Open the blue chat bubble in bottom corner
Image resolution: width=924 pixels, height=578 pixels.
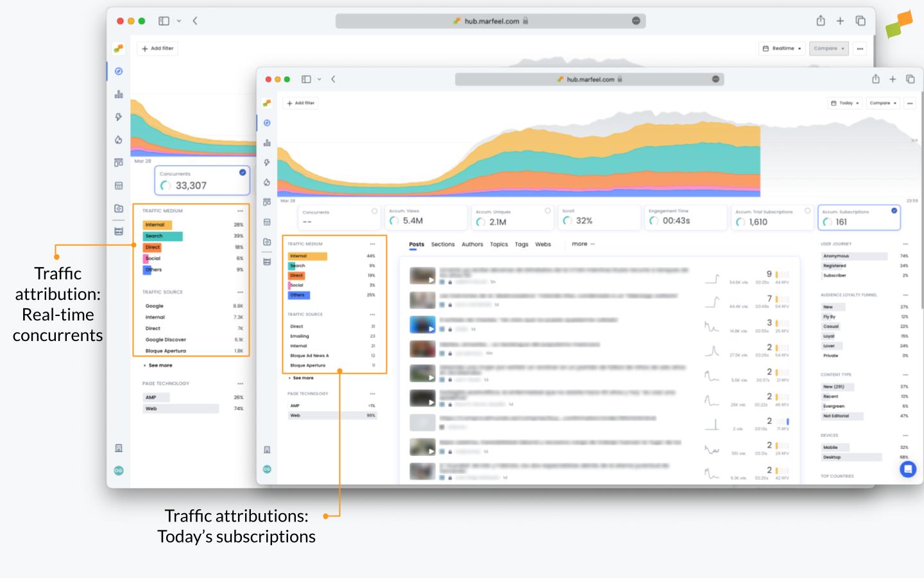[x=908, y=469]
